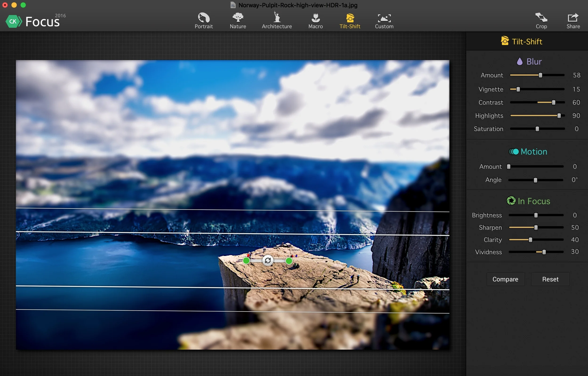The height and width of the screenshot is (376, 588).
Task: Click the Clarity value 40
Action: [x=575, y=240]
